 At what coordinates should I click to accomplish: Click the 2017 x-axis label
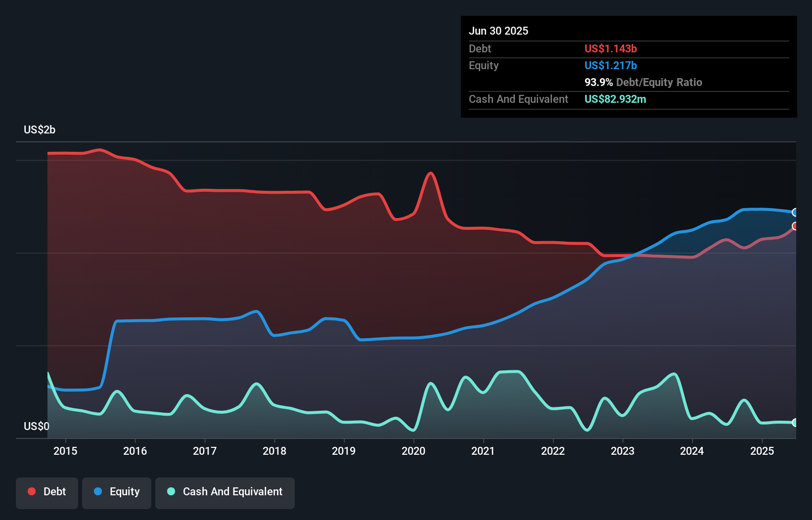(x=205, y=451)
